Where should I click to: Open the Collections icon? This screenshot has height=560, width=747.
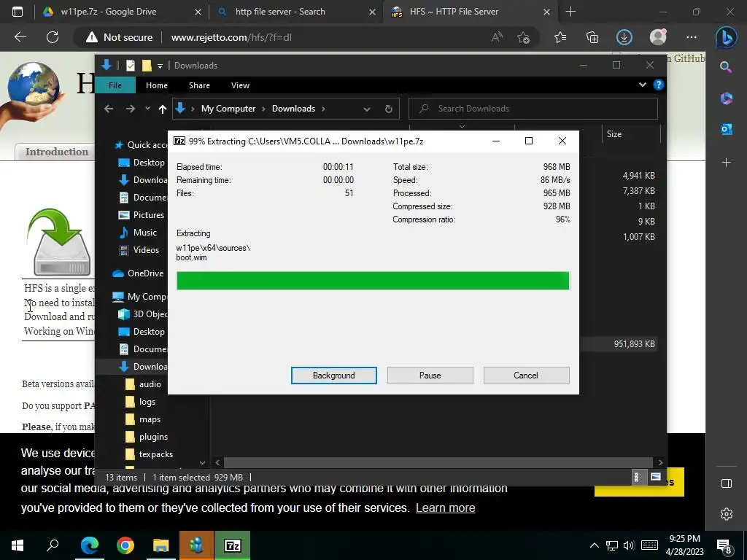click(x=592, y=37)
